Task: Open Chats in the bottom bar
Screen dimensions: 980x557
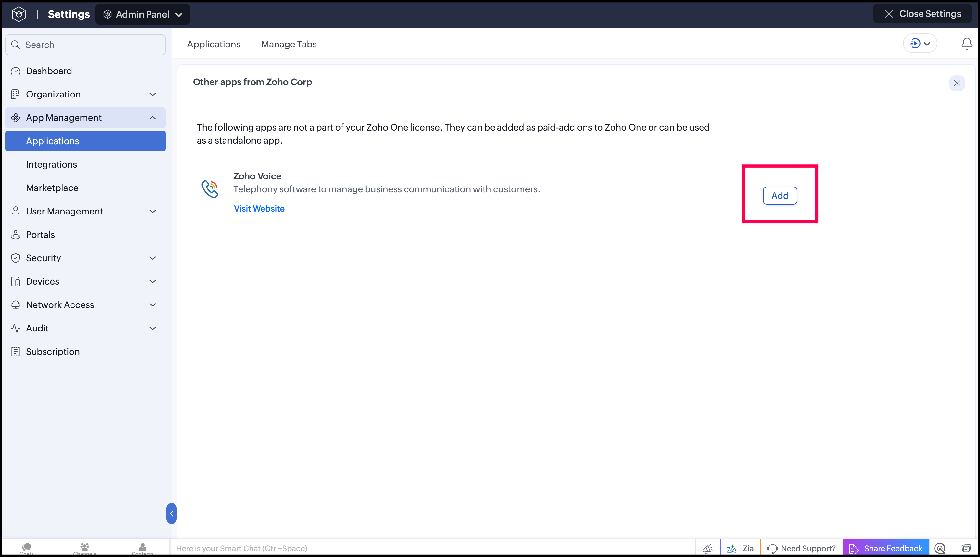Action: pos(26,548)
